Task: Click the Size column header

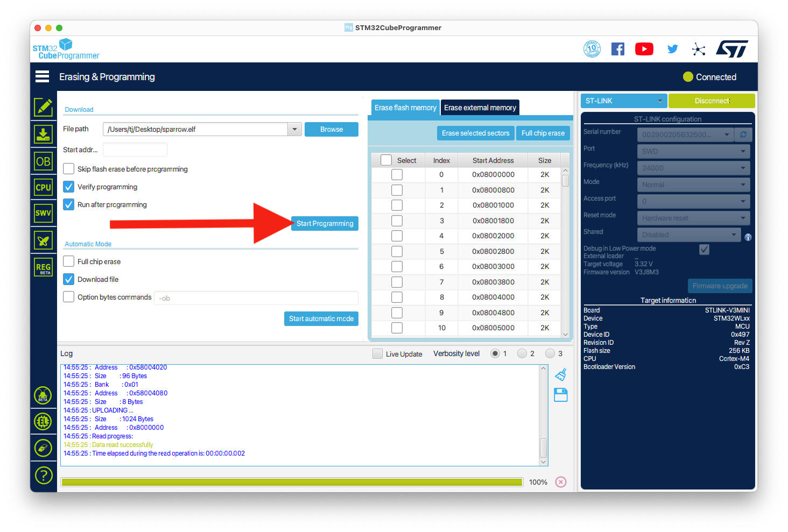Action: point(545,160)
